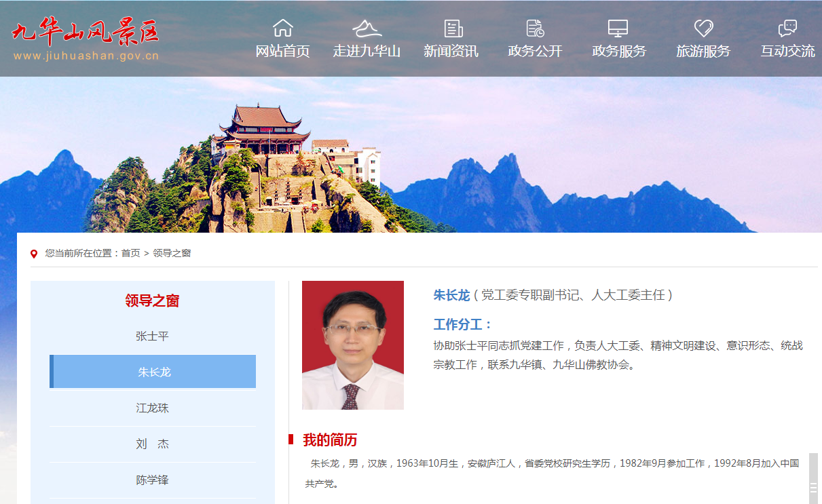Open the 政务公开 menu text
Viewport: 822px width, 504px height.
coord(535,52)
